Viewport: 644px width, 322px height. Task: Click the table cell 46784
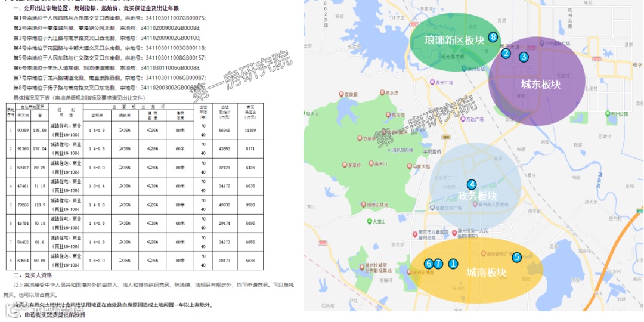pyautogui.click(x=23, y=224)
